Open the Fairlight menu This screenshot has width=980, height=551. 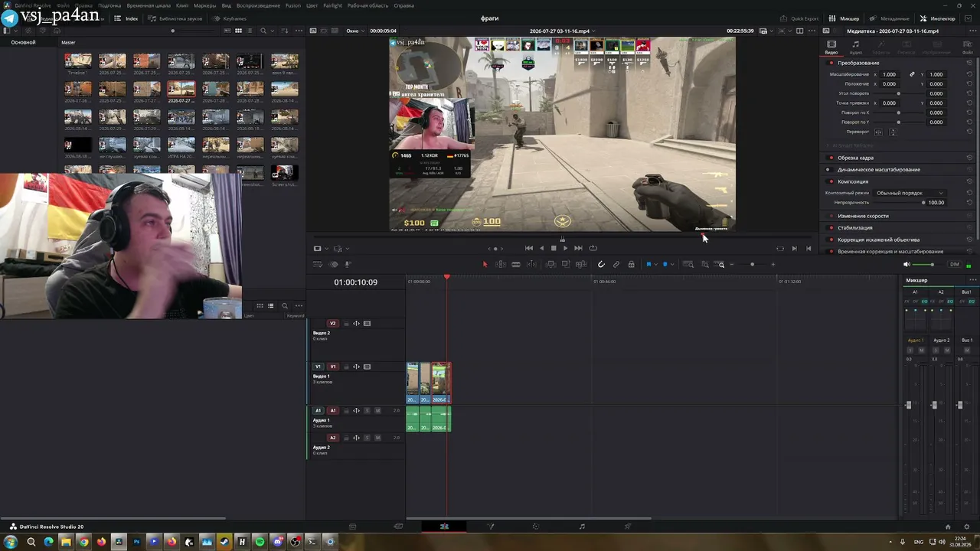(332, 5)
